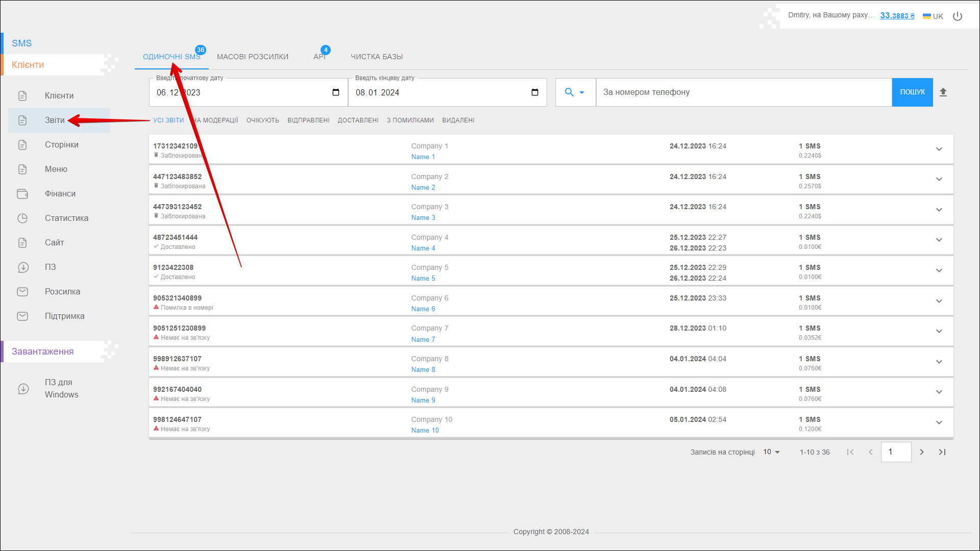Open the records per page dropdown
The width and height of the screenshot is (980, 551).
[771, 452]
